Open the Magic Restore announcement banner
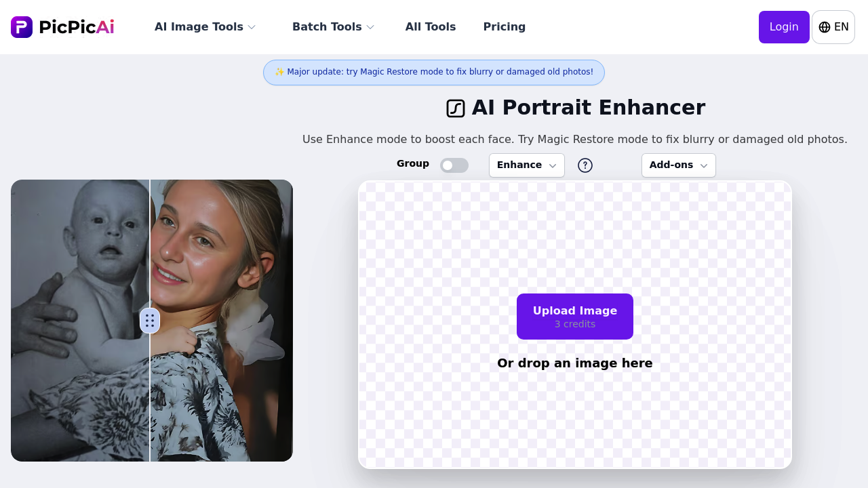The width and height of the screenshot is (868, 488). [434, 72]
